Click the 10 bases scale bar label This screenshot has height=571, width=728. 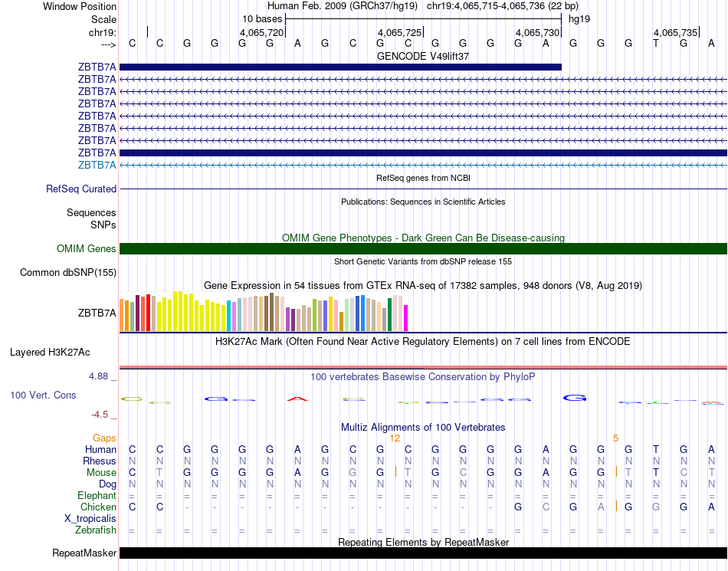(x=262, y=19)
